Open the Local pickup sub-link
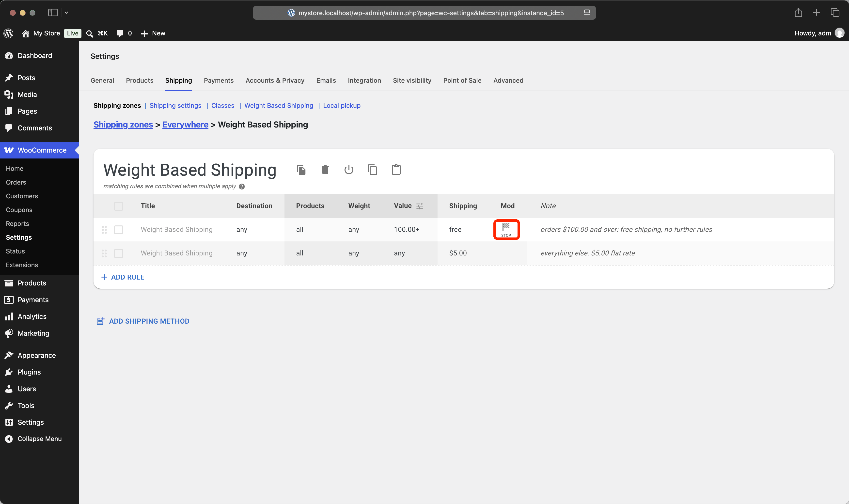Image resolution: width=849 pixels, height=504 pixels. [x=342, y=106]
